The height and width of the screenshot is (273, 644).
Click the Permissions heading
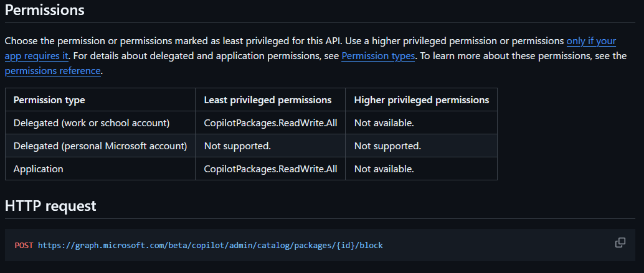(44, 10)
